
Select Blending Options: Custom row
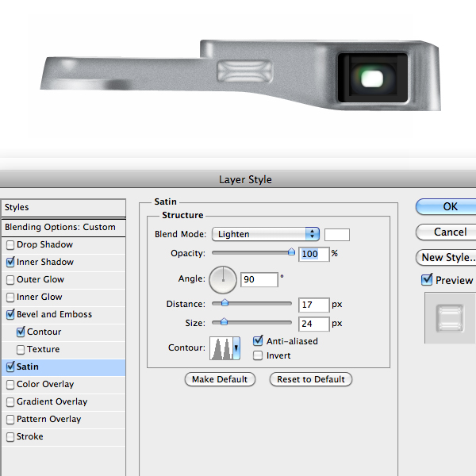[63, 228]
